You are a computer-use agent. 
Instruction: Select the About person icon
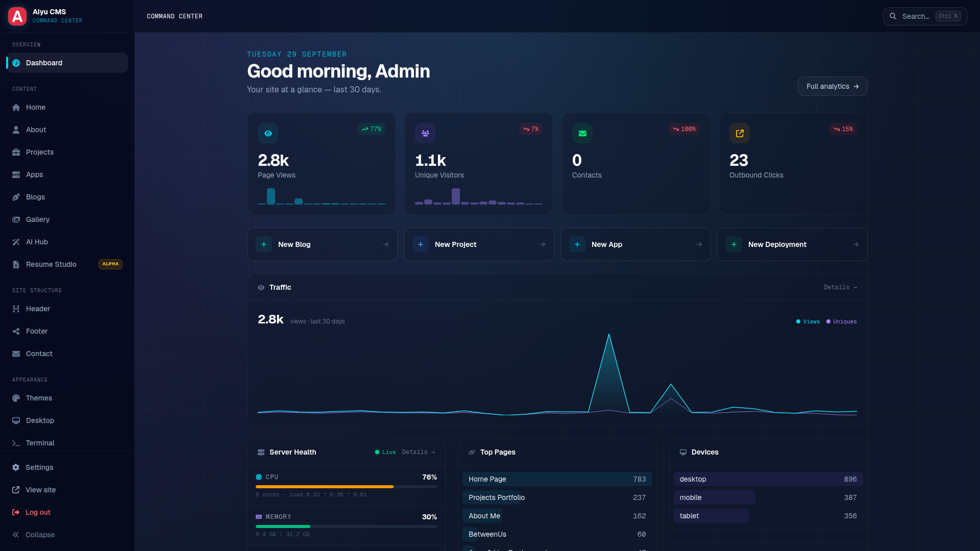(x=16, y=130)
